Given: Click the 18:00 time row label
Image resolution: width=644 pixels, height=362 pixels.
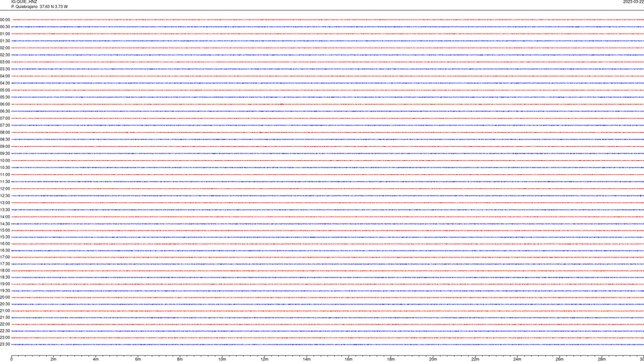Looking at the screenshot, I should [5, 271].
